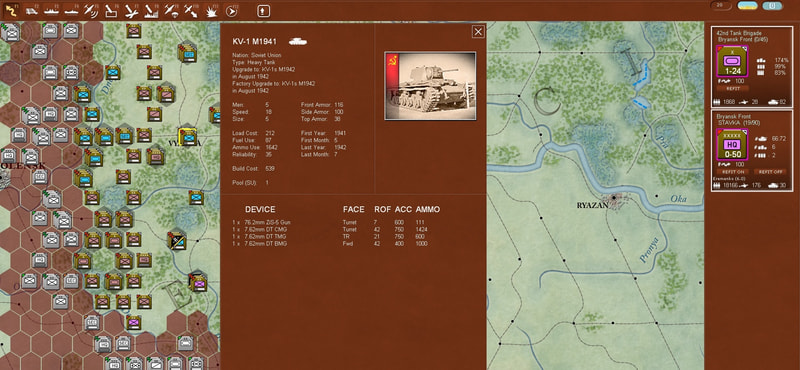Viewport: 800px width, 370px height.
Task: Select the F6 toolbar mode icon
Action: coord(111,10)
